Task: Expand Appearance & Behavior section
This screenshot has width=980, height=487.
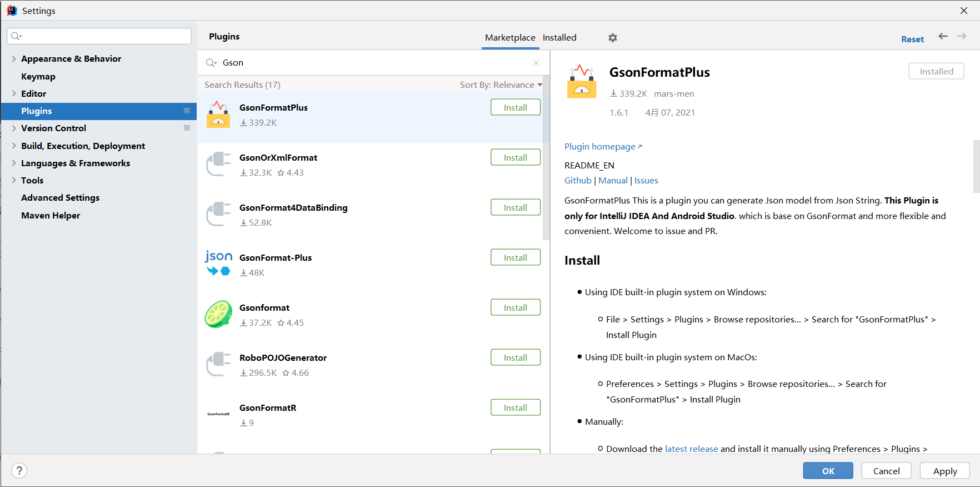Action: coord(14,58)
